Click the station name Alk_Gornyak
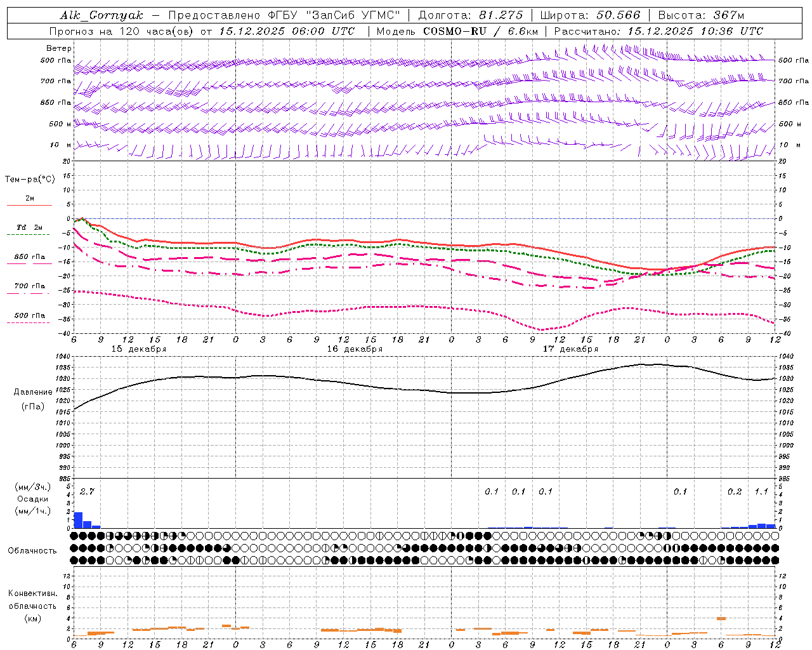 point(102,15)
